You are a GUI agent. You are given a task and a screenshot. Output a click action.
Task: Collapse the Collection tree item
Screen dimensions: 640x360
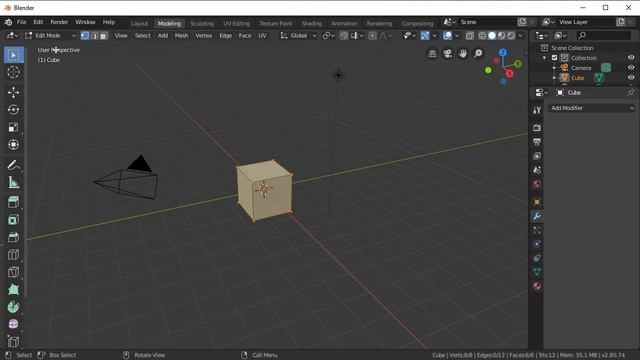544,58
